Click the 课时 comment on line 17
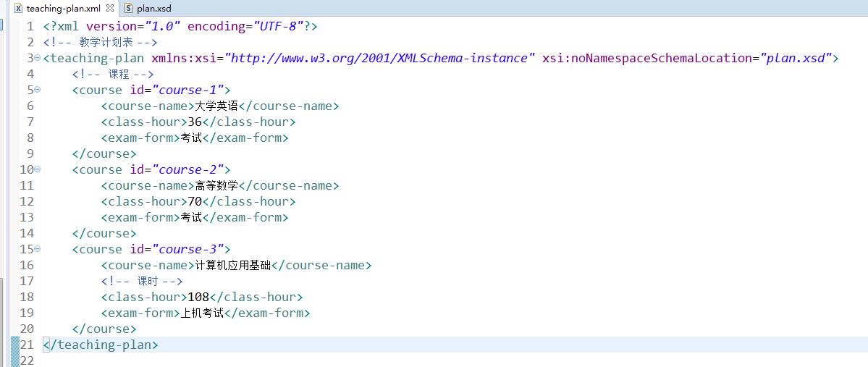 [x=142, y=282]
